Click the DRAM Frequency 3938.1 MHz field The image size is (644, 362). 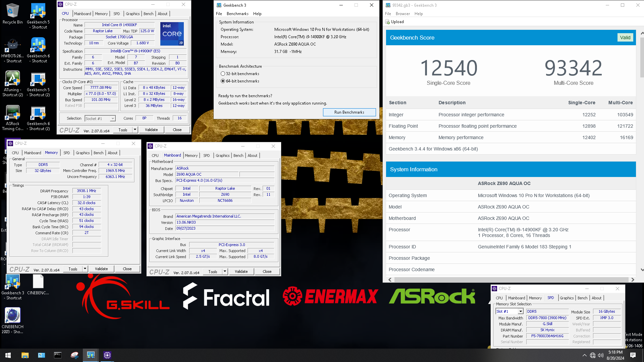87,191
